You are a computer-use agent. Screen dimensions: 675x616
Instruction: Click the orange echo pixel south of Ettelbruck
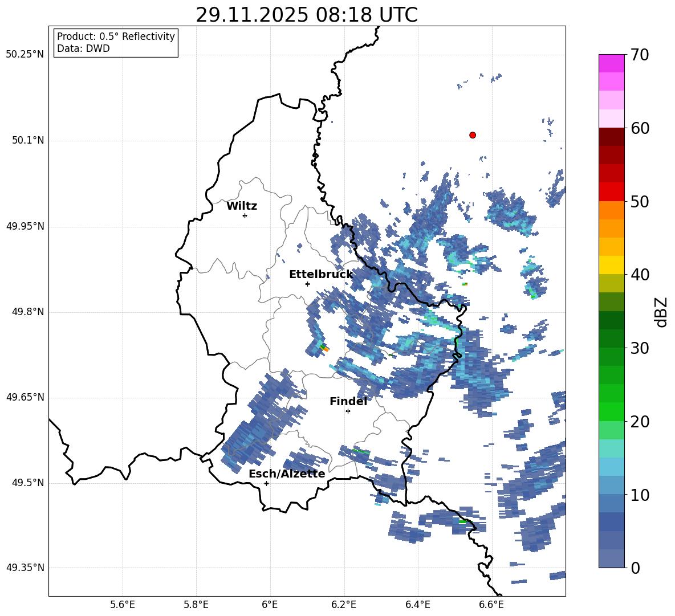point(326,349)
